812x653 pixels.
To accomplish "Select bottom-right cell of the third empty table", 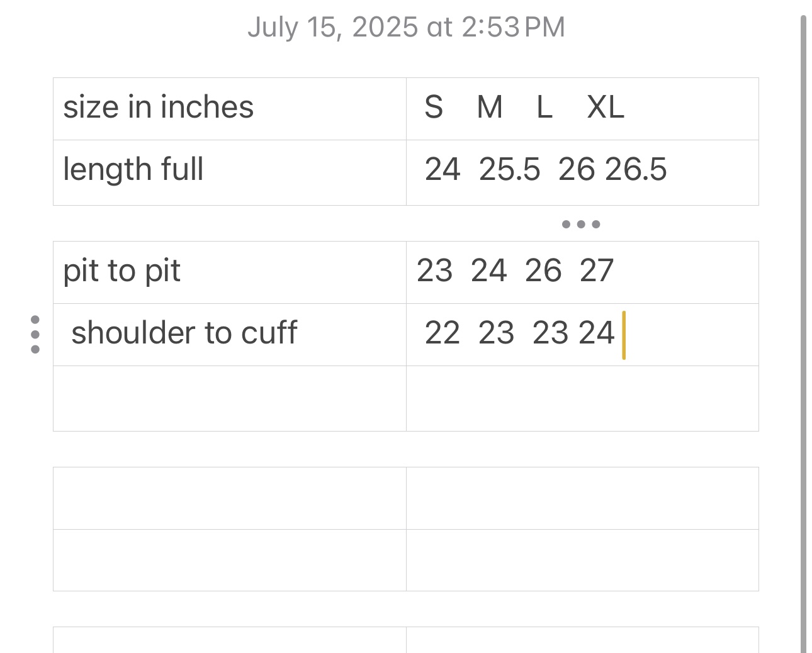I will coord(582,560).
